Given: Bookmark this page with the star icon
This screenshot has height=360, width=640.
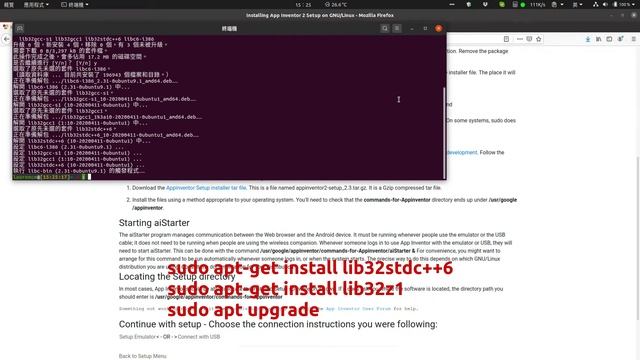Looking at the screenshot, I should 538,39.
